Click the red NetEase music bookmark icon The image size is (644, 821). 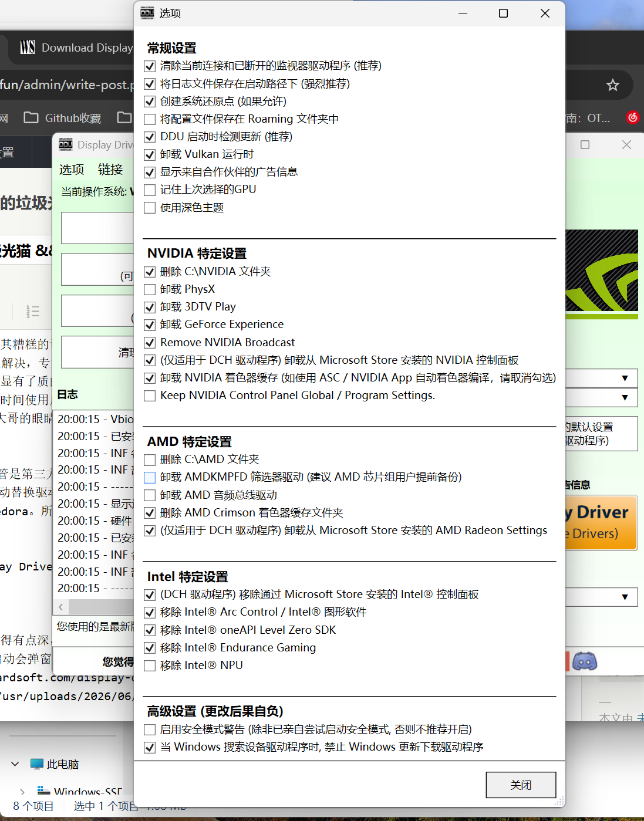[632, 117]
